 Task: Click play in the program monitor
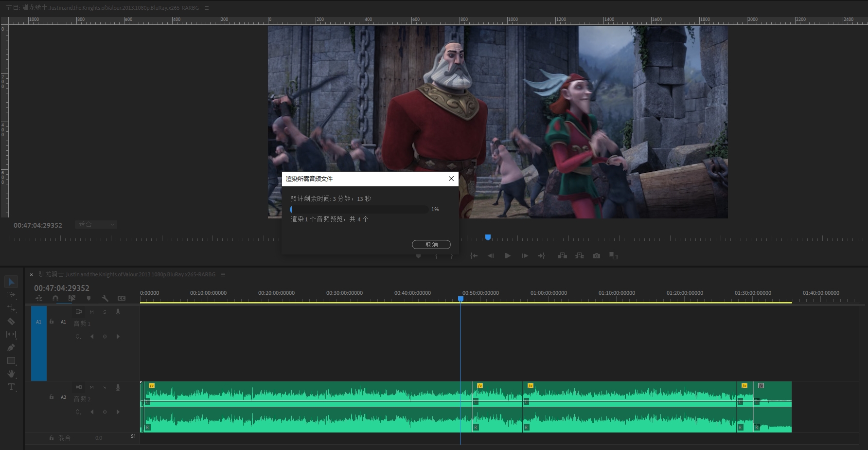[x=507, y=256]
